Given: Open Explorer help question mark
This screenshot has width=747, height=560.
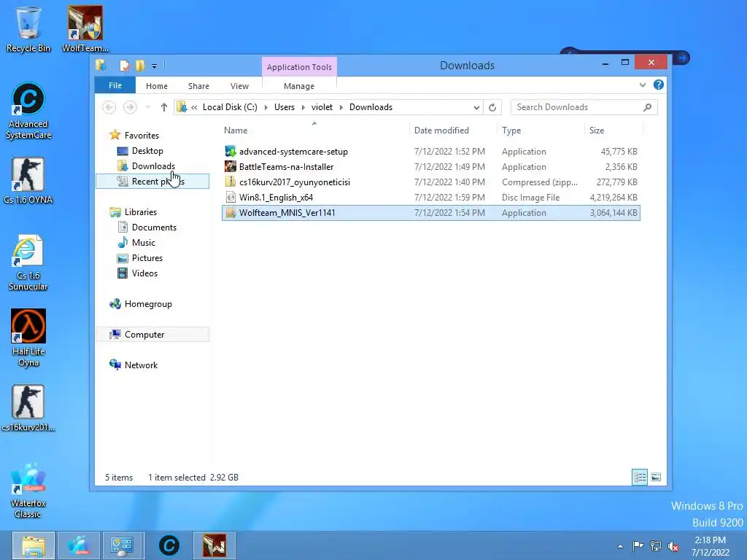Looking at the screenshot, I should [x=659, y=85].
